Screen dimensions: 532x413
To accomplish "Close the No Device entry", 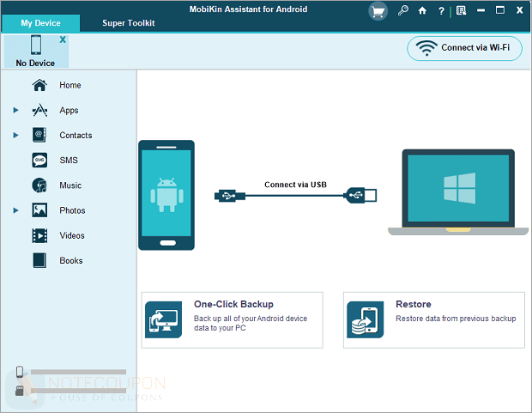I will tap(63, 39).
